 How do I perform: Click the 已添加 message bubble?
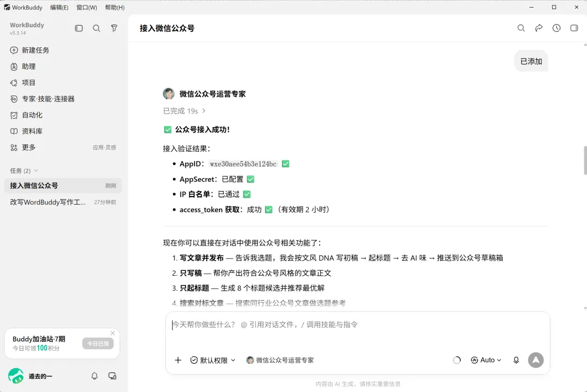[531, 61]
